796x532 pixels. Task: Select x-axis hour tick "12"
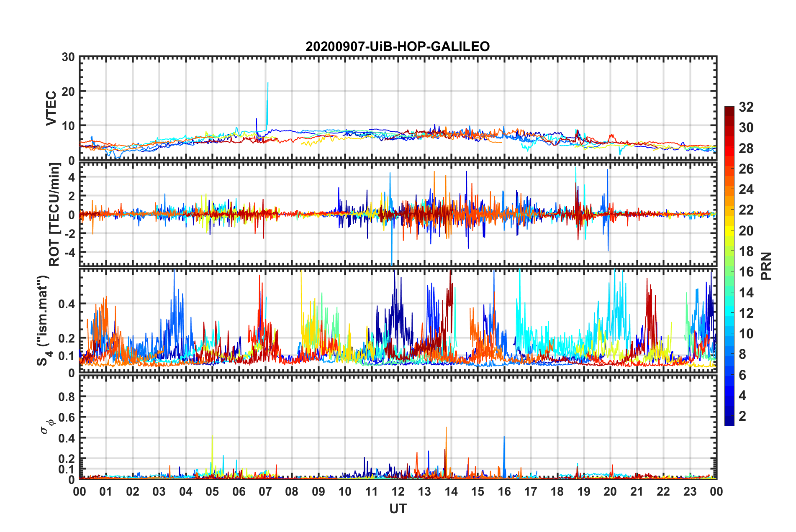pos(398,491)
